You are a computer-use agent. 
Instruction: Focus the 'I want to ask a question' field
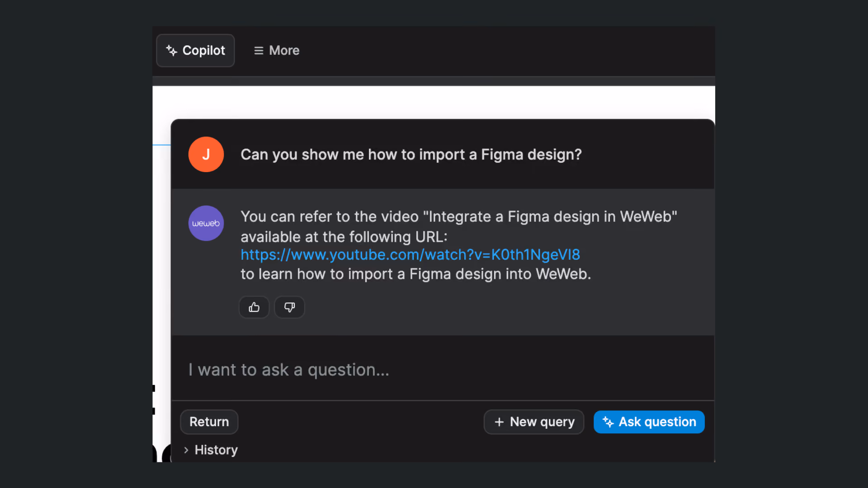(x=443, y=370)
